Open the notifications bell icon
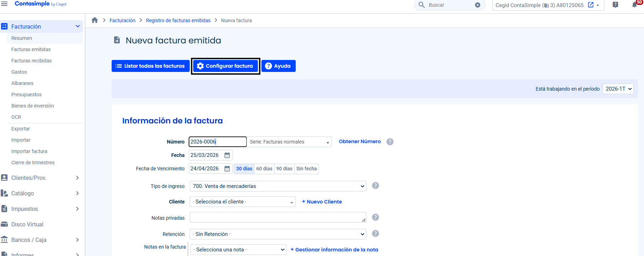Viewport: 644px width, 256px height. click(634, 5)
